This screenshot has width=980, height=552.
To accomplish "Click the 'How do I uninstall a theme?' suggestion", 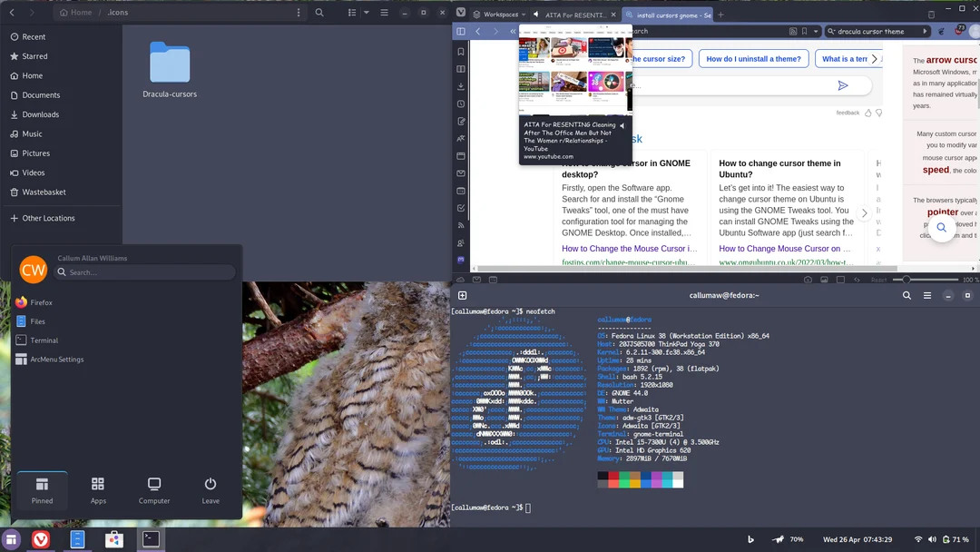I will (753, 58).
